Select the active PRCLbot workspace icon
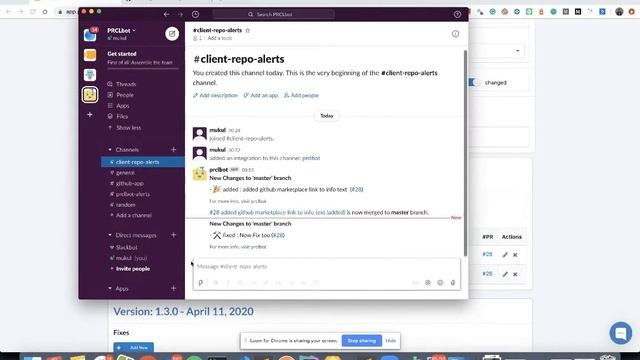 click(x=90, y=95)
